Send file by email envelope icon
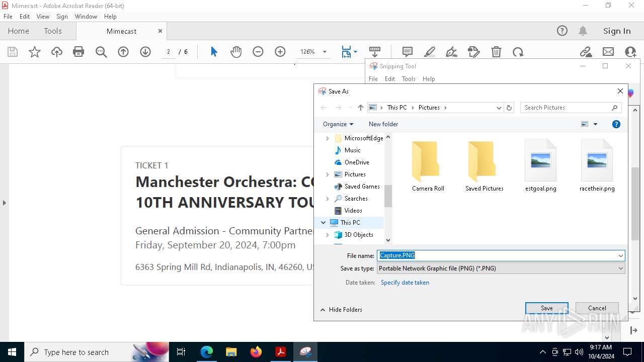This screenshot has height=362, width=644. [608, 52]
